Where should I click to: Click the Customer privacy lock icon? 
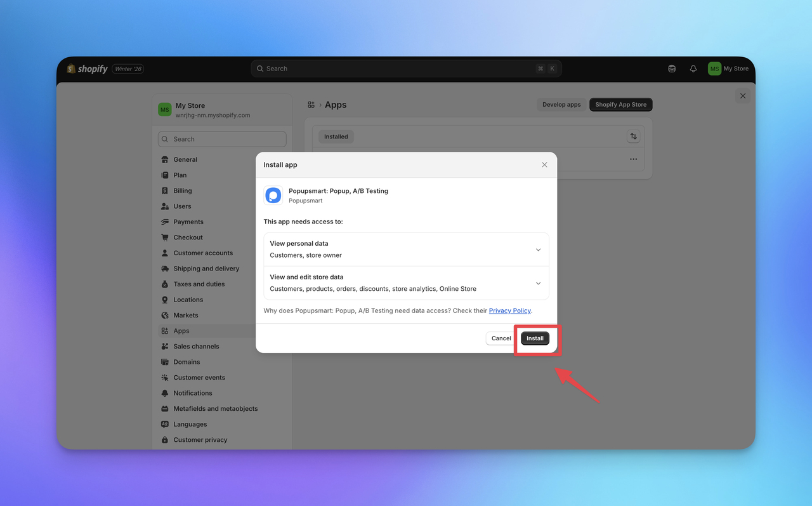coord(165,439)
